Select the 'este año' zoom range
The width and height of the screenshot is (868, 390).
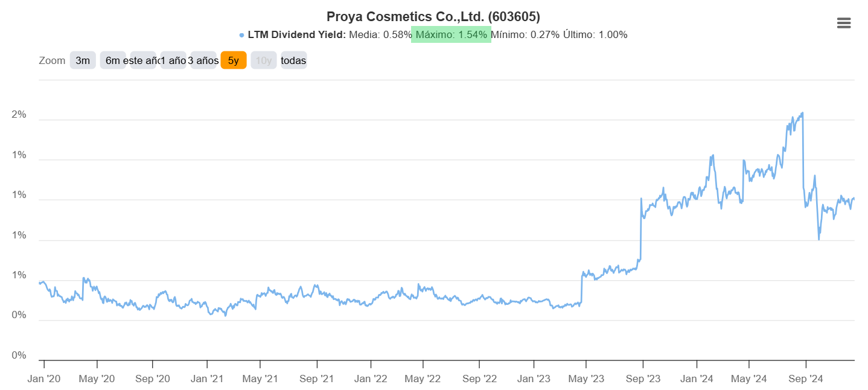[143, 60]
